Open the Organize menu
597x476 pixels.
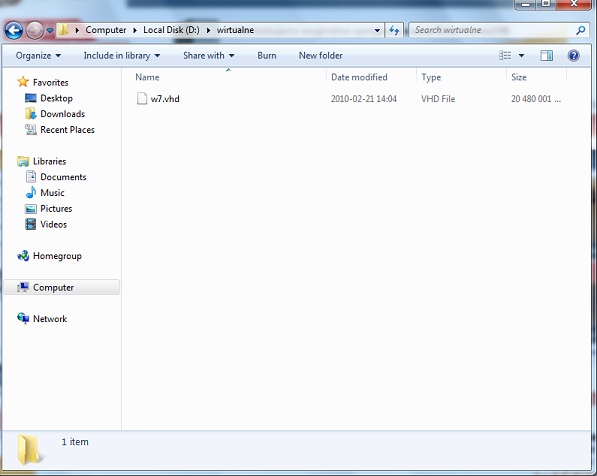pos(38,56)
